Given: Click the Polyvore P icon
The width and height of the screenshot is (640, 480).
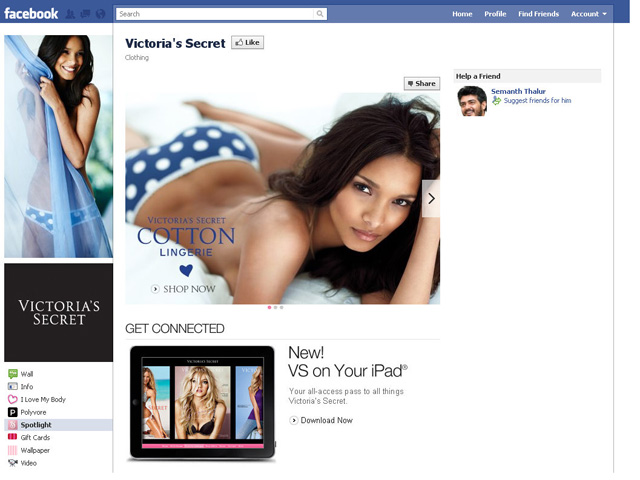Looking at the screenshot, I should click(x=13, y=412).
